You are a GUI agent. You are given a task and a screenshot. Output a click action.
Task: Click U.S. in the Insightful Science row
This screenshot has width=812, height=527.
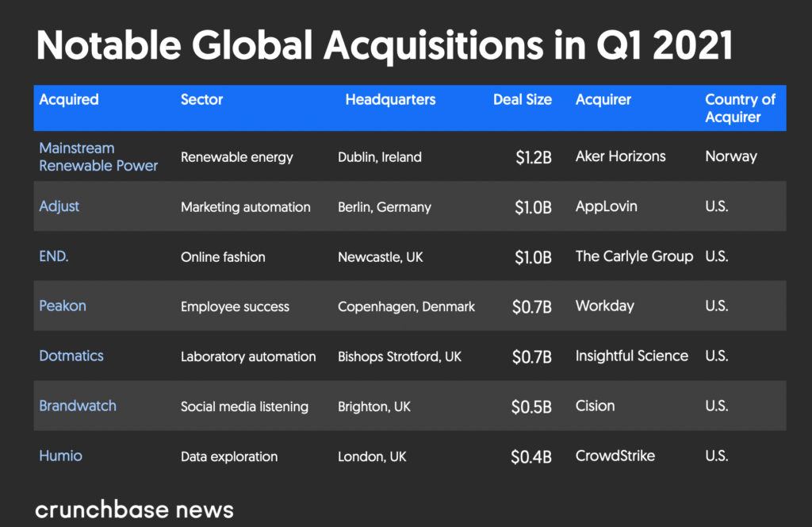coord(717,356)
